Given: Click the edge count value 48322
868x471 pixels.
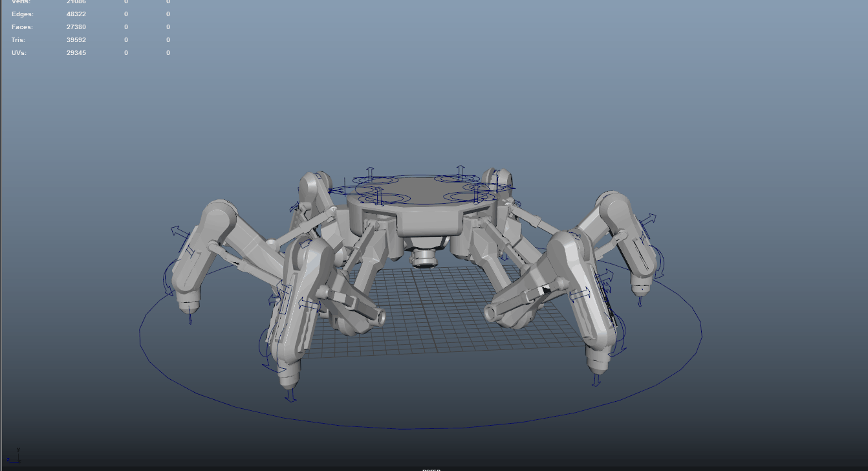Looking at the screenshot, I should (x=76, y=14).
